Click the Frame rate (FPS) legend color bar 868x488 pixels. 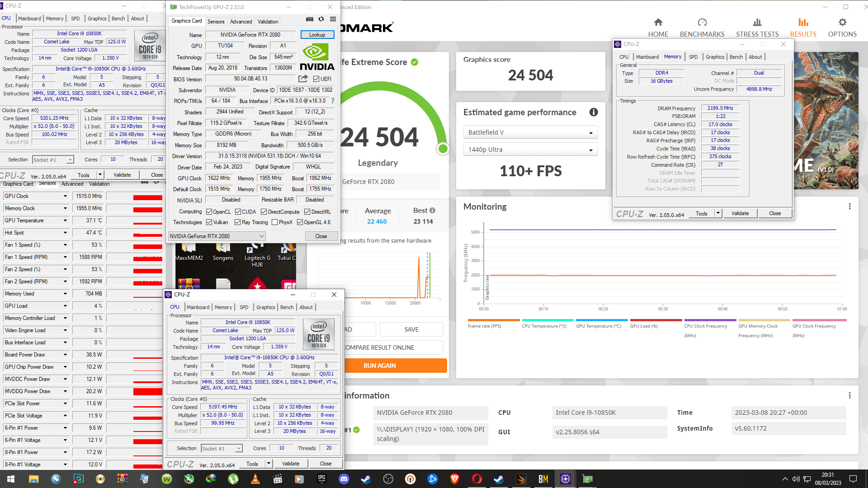click(x=494, y=320)
